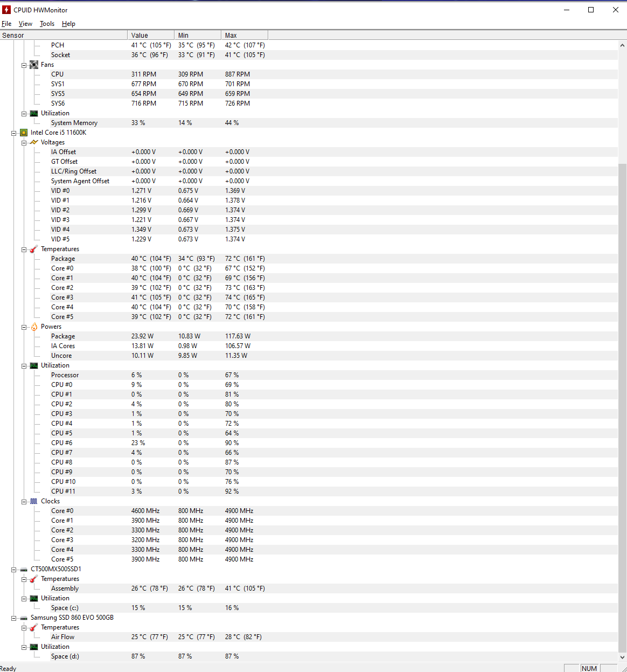This screenshot has width=627, height=672.
Task: Open the Help menu
Action: pos(68,24)
